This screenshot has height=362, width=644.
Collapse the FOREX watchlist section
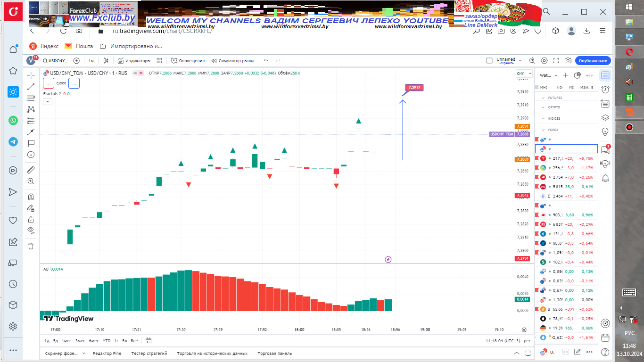click(x=542, y=130)
